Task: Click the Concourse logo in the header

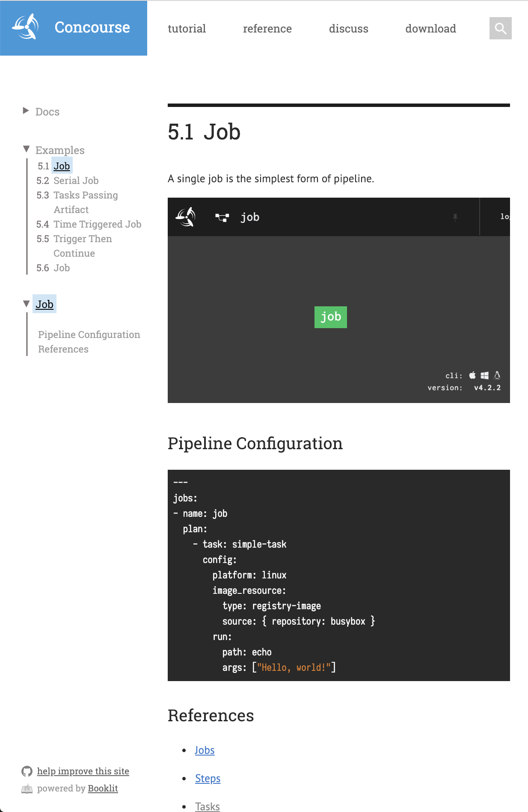Action: 27,26
